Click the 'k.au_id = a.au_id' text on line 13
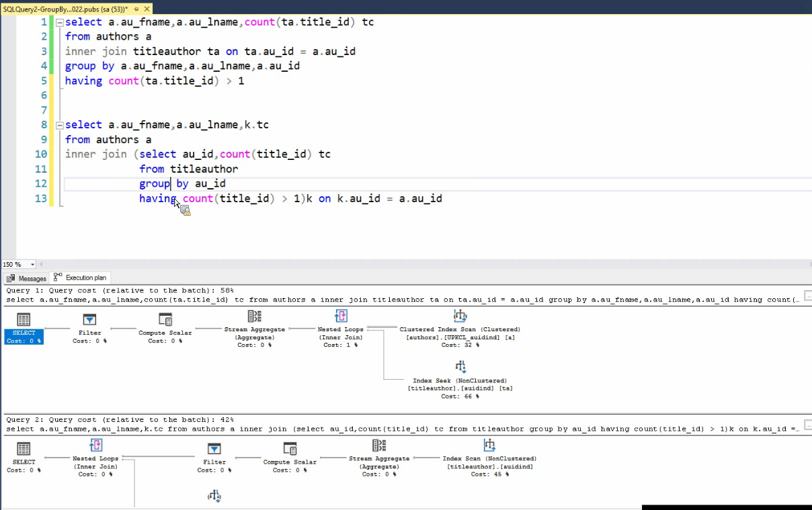 389,198
